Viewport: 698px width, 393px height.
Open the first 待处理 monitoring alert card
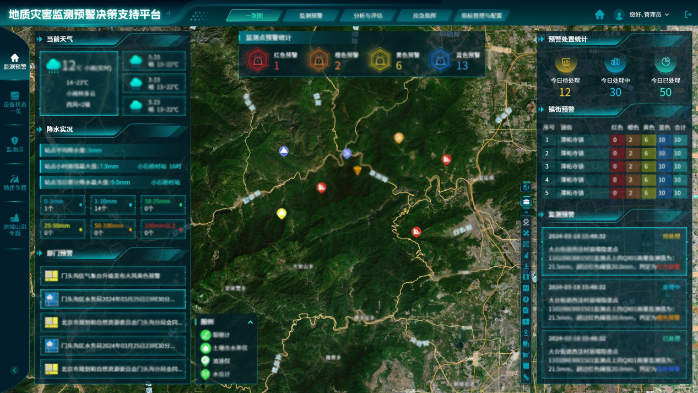(x=614, y=251)
